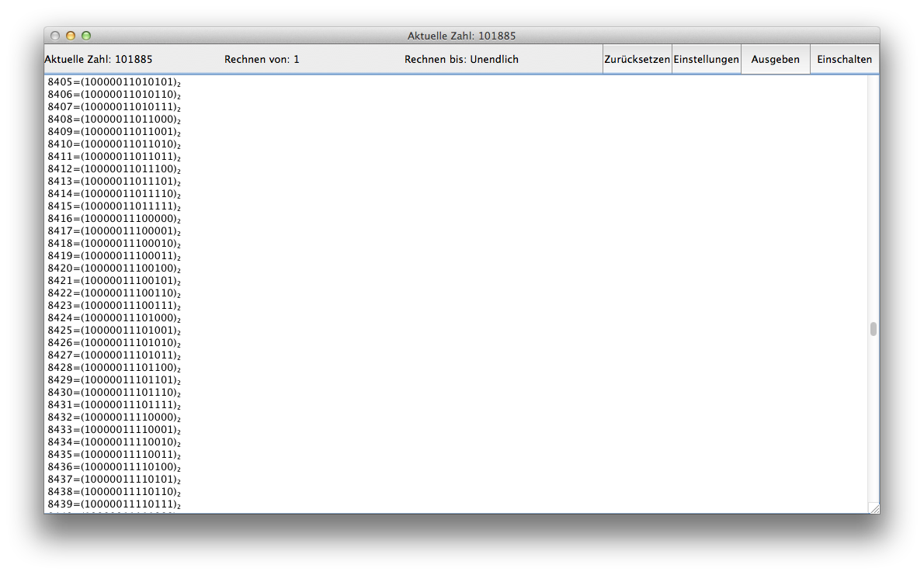924x575 pixels.
Task: Select the line starting with 8439
Action: pyautogui.click(x=114, y=504)
